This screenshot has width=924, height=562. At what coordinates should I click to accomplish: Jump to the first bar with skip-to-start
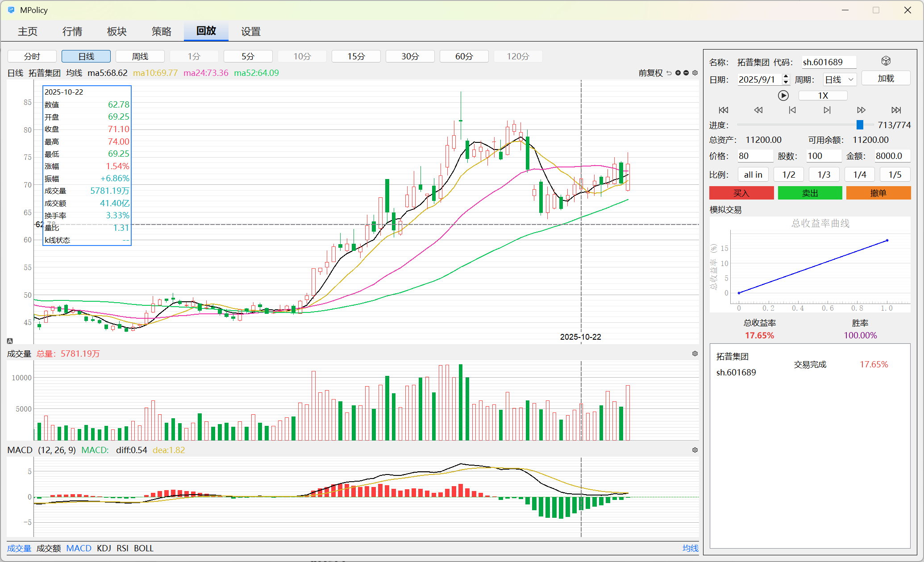tap(723, 110)
